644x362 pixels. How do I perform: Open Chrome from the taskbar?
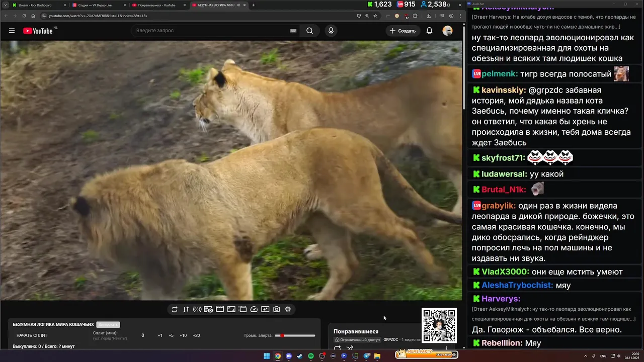278,356
